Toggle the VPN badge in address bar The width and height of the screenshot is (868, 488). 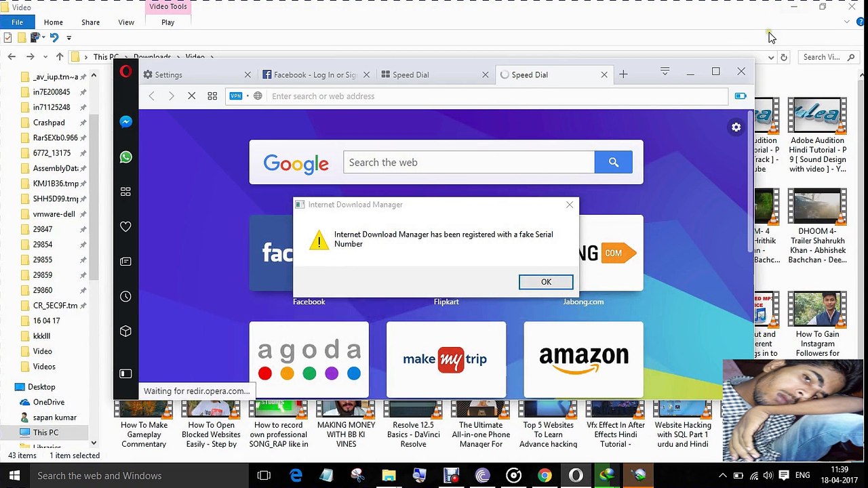[235, 96]
